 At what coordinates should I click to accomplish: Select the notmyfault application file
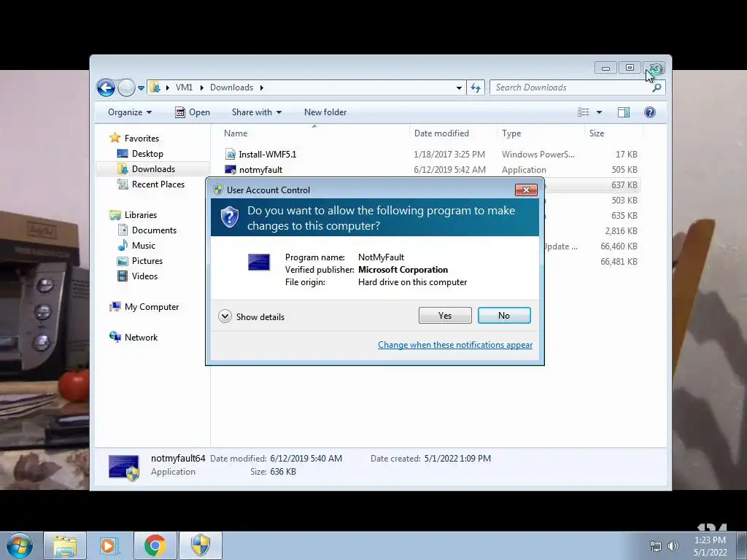tap(260, 169)
